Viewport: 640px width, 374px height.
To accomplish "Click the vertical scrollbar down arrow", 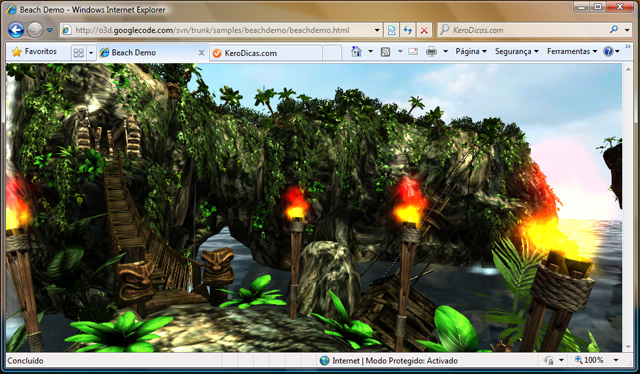I will pos(628,347).
